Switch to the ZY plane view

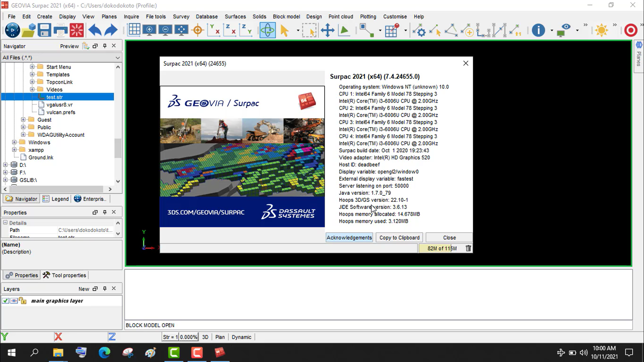pyautogui.click(x=246, y=30)
